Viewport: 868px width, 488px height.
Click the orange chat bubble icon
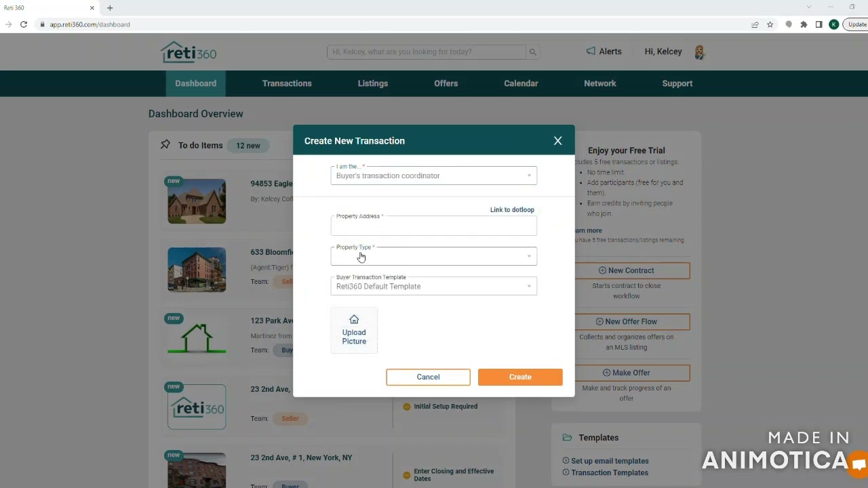pyautogui.click(x=859, y=465)
